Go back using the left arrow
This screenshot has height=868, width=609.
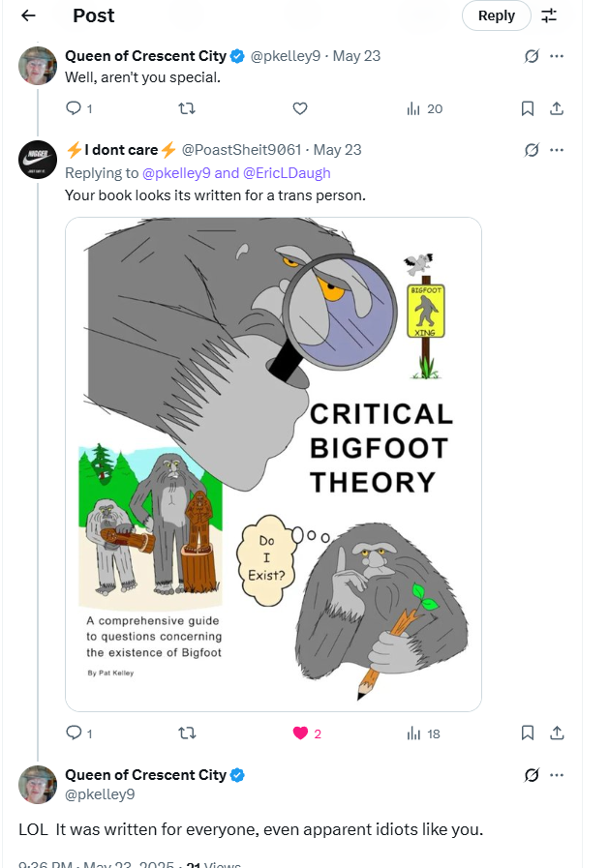(28, 15)
